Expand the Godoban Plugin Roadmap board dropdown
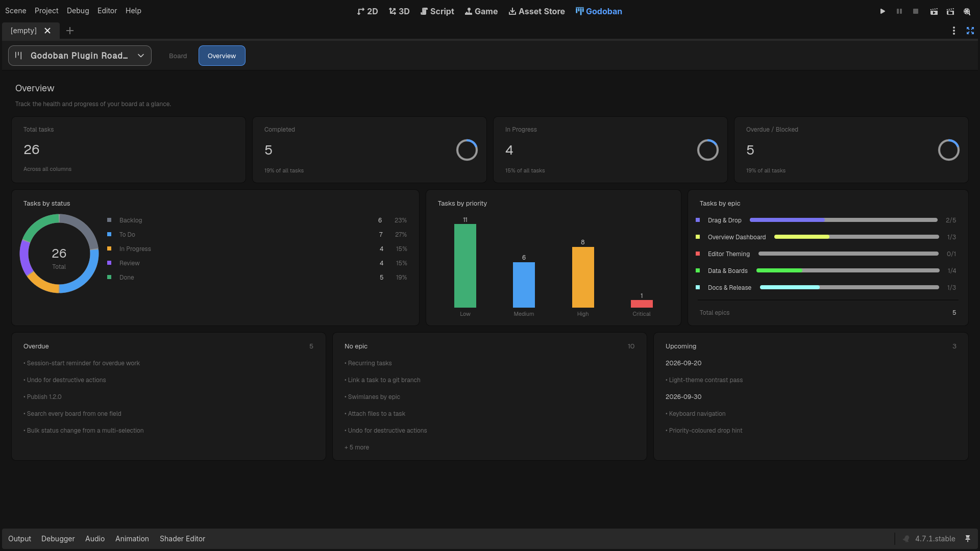980x551 pixels. [80, 56]
